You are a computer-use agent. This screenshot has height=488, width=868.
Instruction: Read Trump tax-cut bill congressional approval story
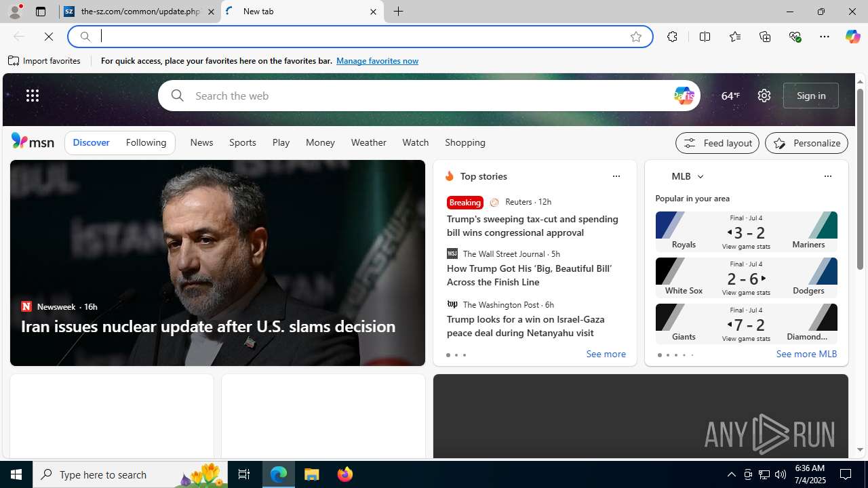(532, 226)
